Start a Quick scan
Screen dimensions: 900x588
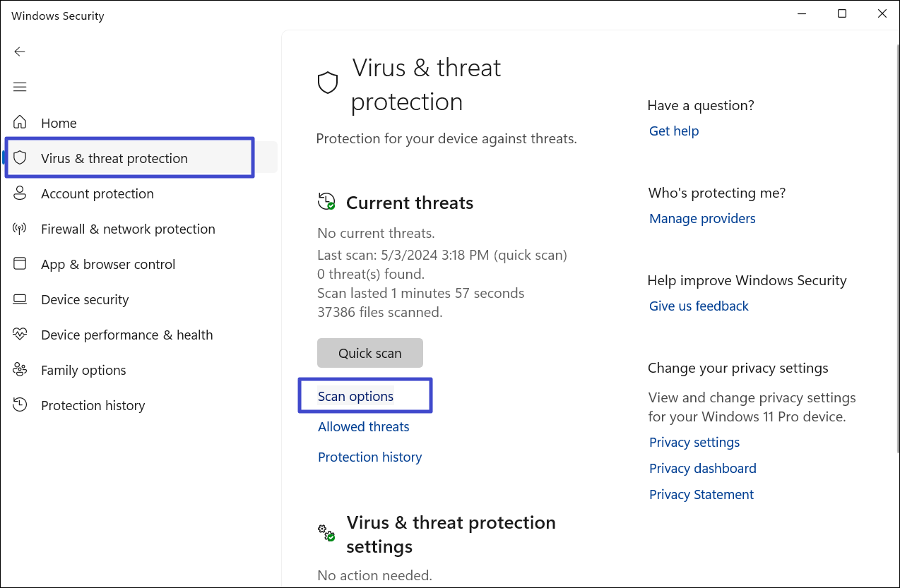pyautogui.click(x=369, y=353)
